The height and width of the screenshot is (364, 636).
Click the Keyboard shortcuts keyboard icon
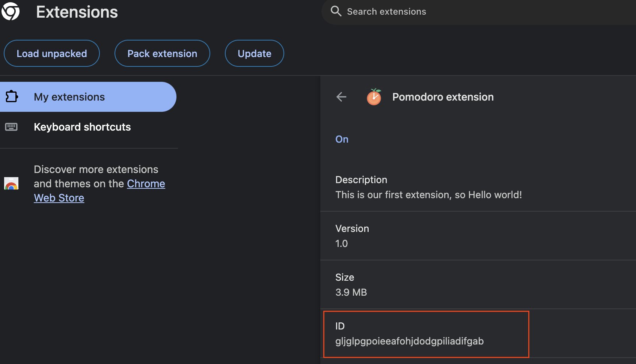point(11,127)
